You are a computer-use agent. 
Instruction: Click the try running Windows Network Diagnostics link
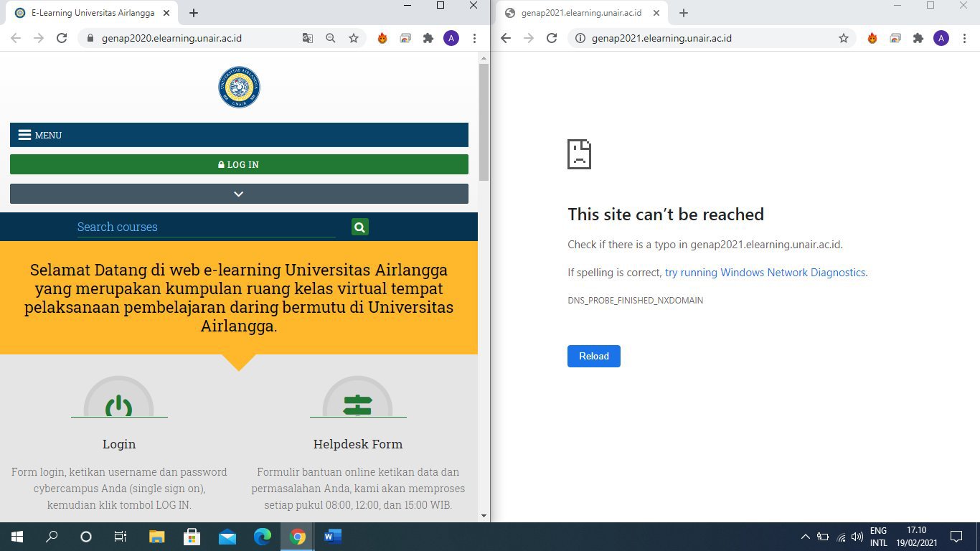(765, 273)
